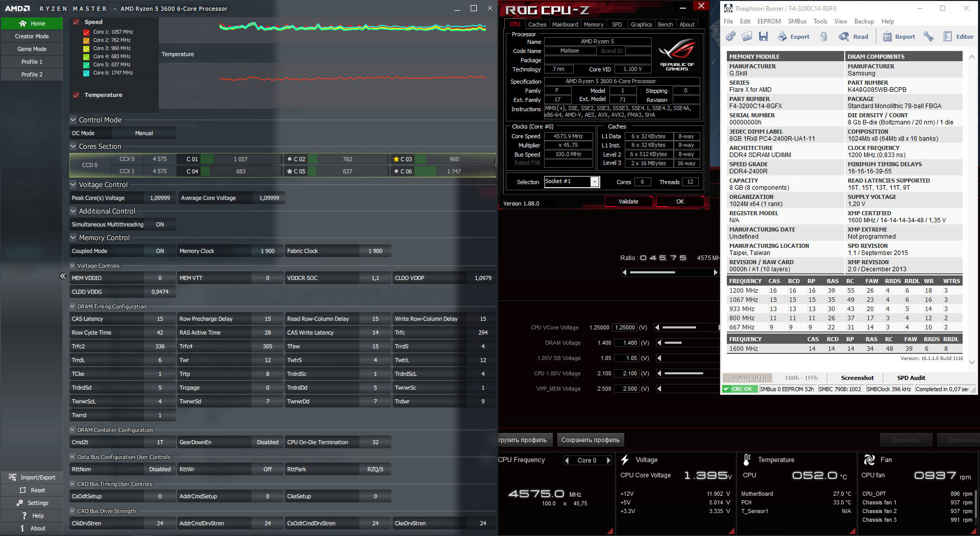
Task: Uncheck Core 1: 1057 MHz checkbox
Action: coord(86,32)
